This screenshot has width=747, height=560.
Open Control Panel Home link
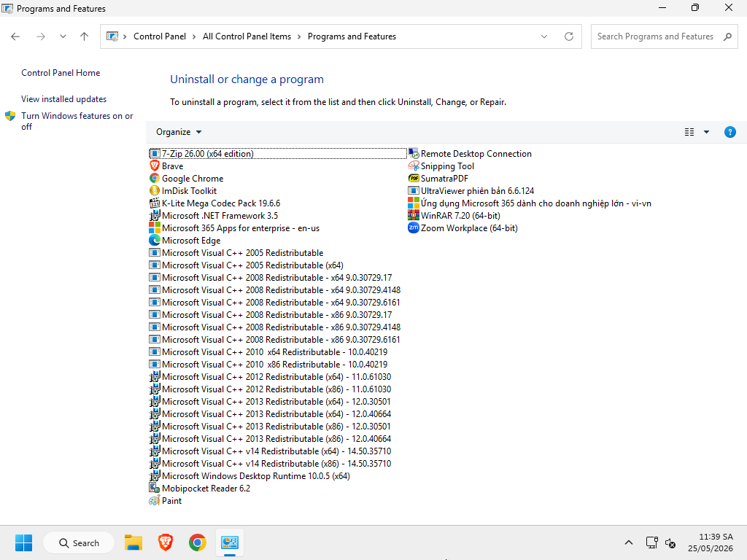(61, 73)
